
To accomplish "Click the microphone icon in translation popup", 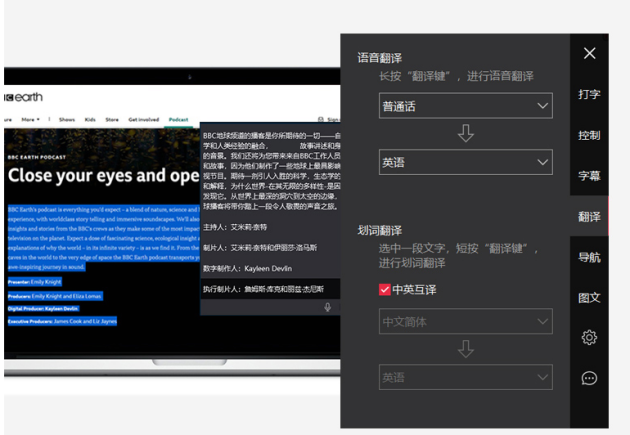I will [327, 307].
